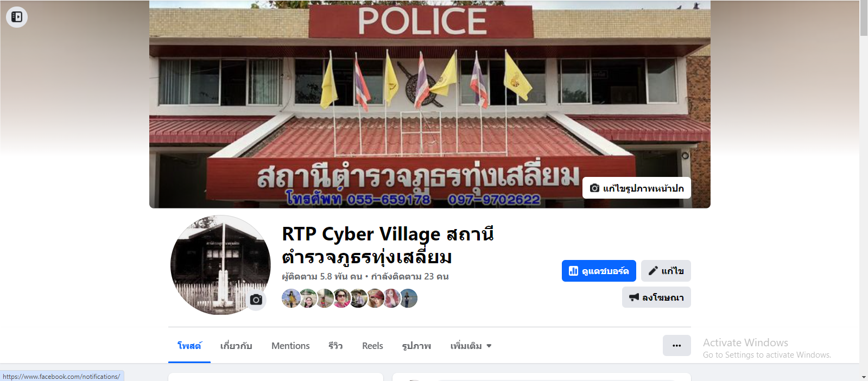
Task: Click the dropdown arrow beside เพิ่มเติม
Action: click(489, 346)
